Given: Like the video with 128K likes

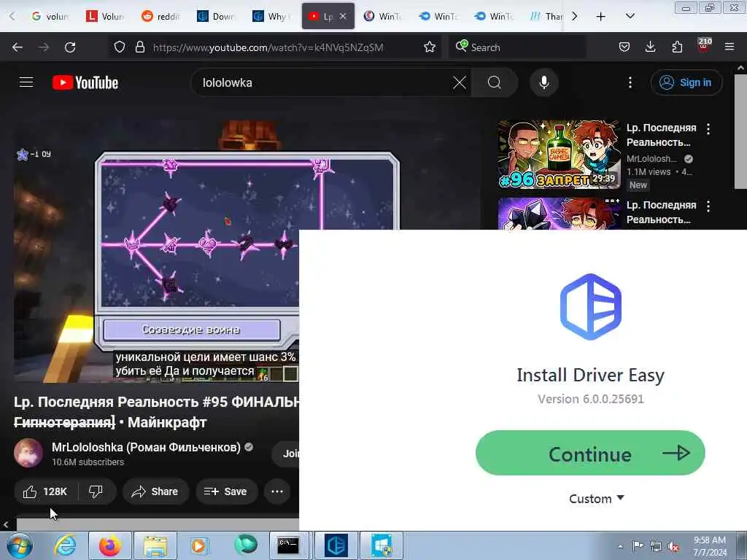Looking at the screenshot, I should 46,491.
